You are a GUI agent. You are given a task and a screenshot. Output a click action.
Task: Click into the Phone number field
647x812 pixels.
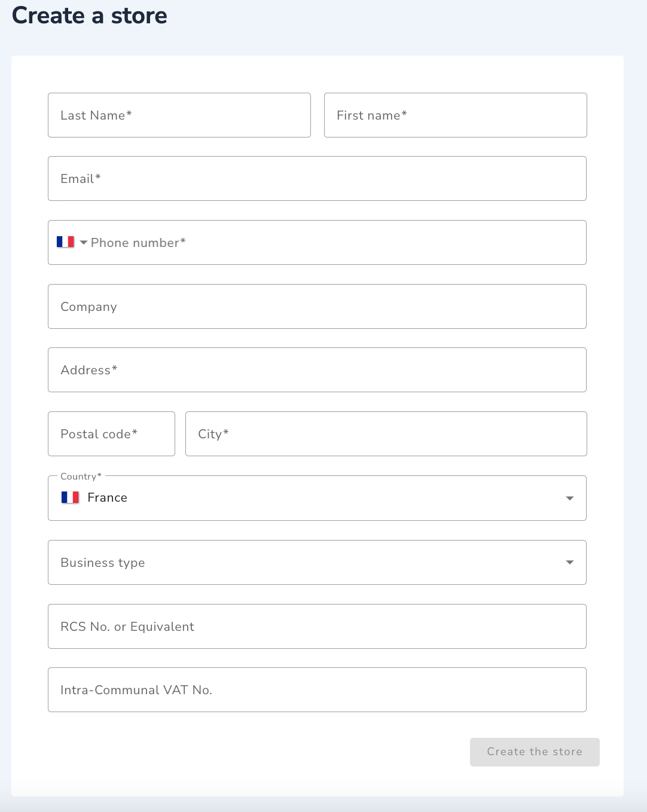pyautogui.click(x=335, y=242)
